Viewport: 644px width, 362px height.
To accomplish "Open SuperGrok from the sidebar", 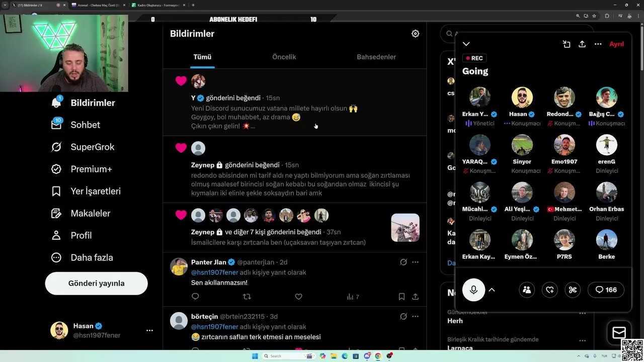I will click(x=83, y=147).
